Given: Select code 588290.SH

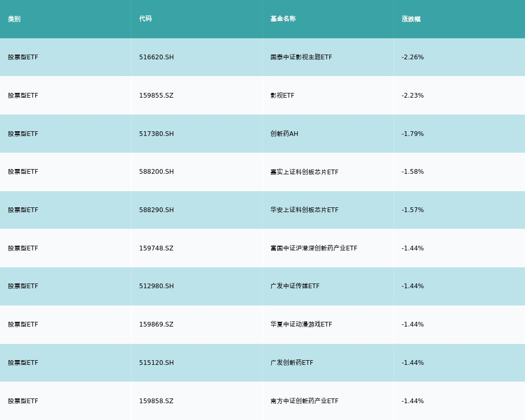Looking at the screenshot, I should [156, 210].
